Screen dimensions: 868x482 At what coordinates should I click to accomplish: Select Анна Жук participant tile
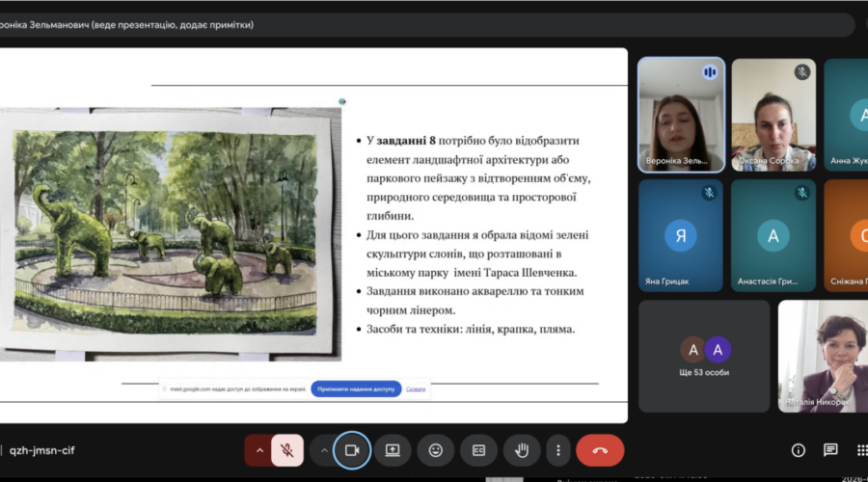pyautogui.click(x=846, y=115)
